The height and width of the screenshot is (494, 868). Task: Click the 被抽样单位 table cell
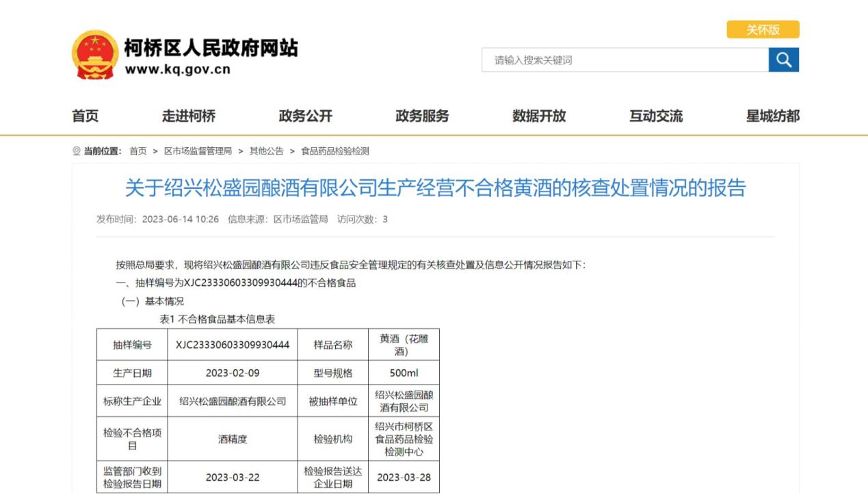[333, 402]
